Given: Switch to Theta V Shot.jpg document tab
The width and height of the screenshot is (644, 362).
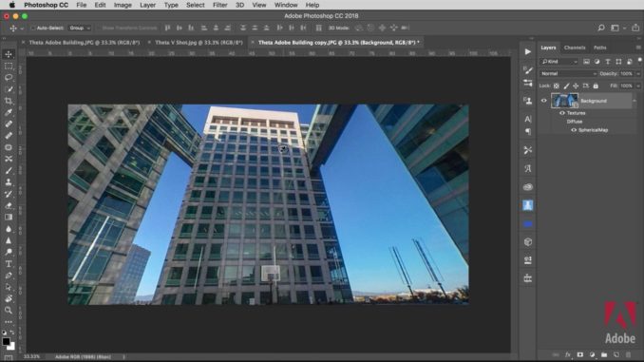Looking at the screenshot, I should [199, 43].
